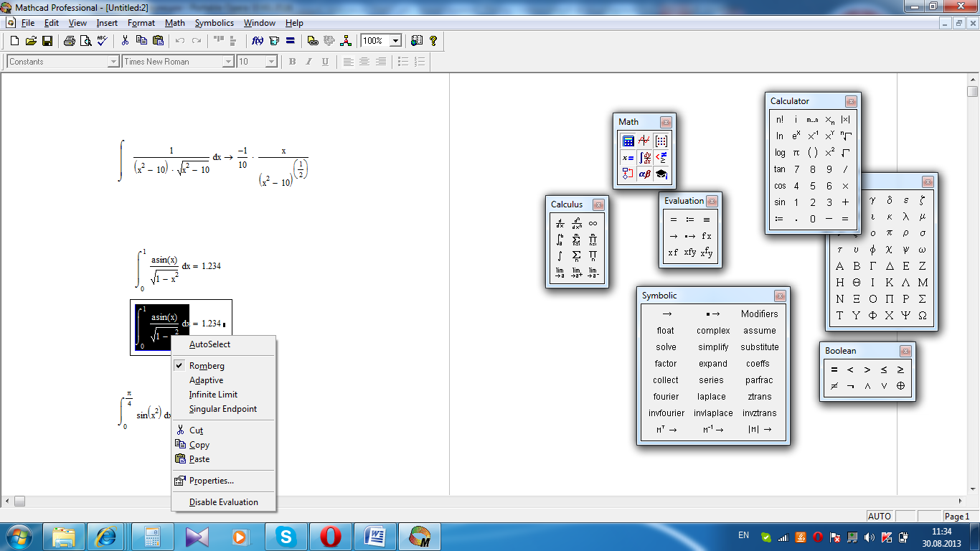The height and width of the screenshot is (551, 980).
Task: Click the Insert Hyperlink toolbar icon
Action: [313, 41]
